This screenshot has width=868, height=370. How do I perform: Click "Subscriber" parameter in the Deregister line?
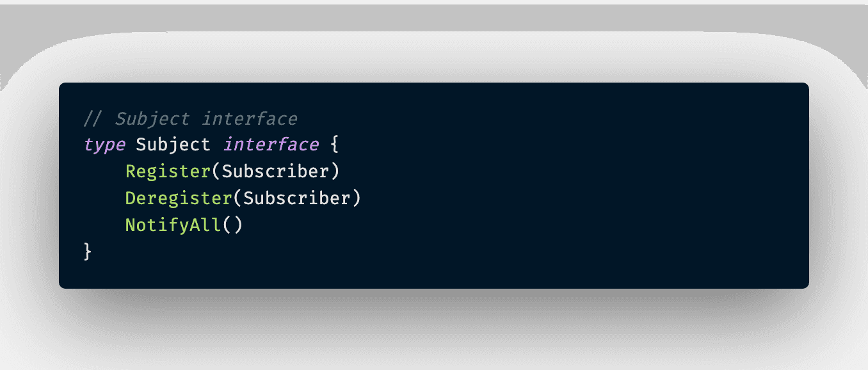pos(297,198)
